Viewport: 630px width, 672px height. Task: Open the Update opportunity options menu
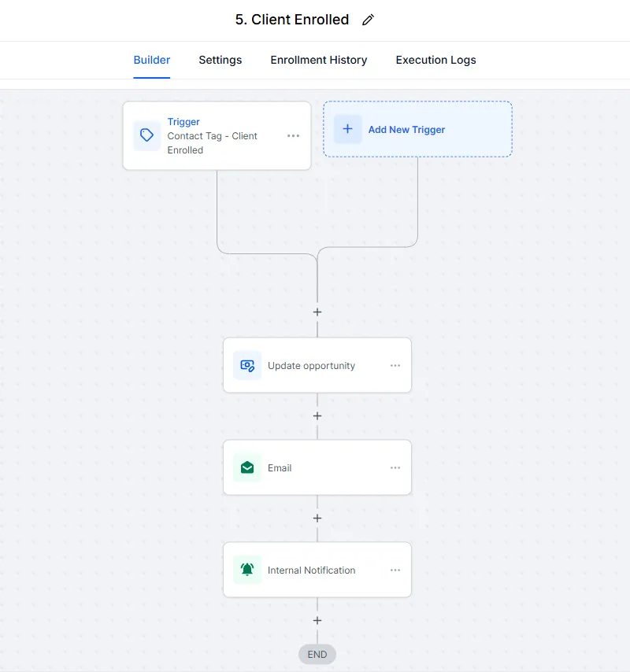[395, 365]
